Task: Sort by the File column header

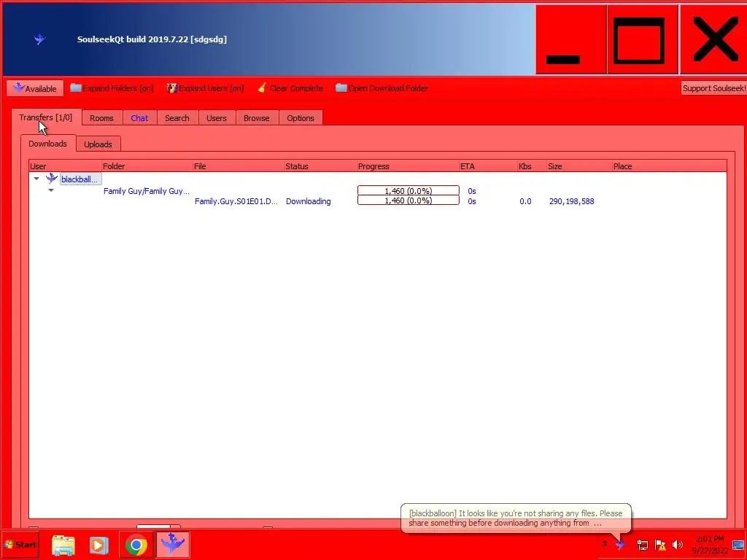Action: click(239, 166)
